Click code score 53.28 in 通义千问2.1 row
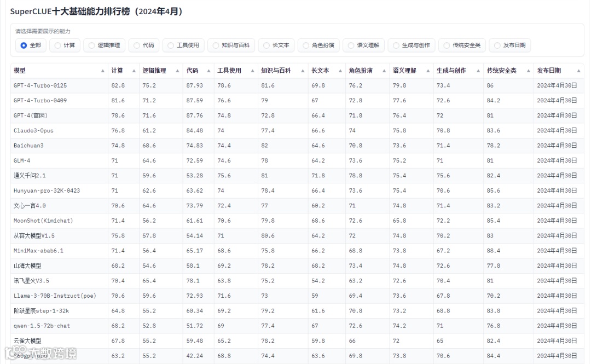Viewport: 591px width, 364px height. point(194,176)
